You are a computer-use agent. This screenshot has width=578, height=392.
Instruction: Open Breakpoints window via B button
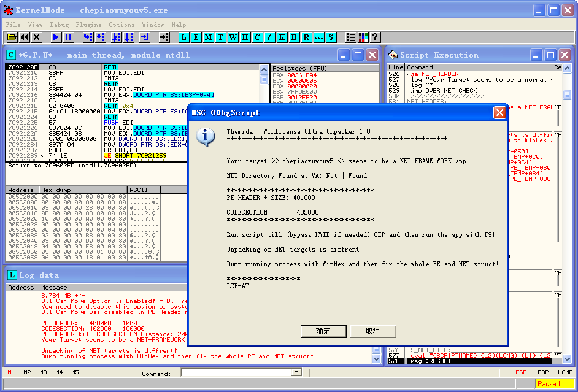294,37
